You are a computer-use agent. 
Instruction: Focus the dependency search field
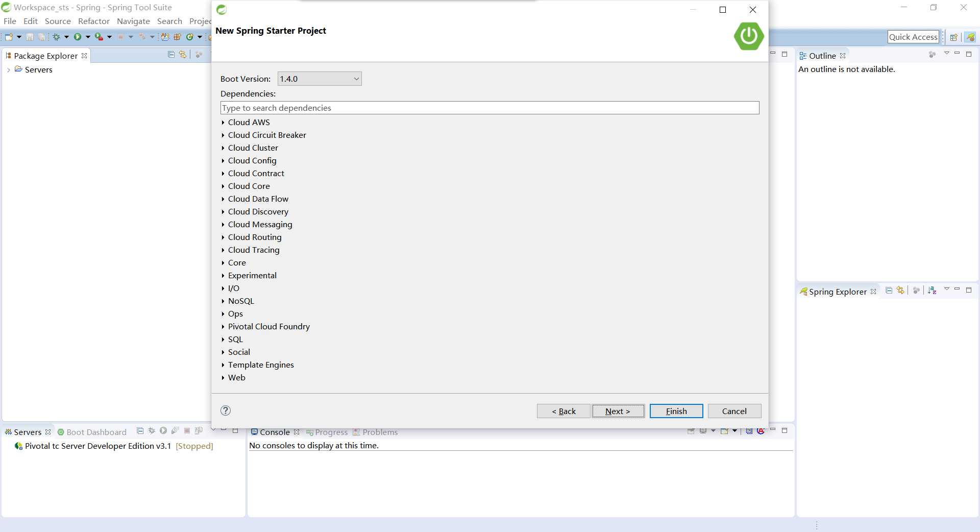(x=489, y=108)
